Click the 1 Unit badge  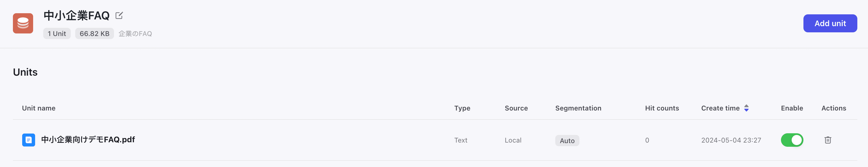(57, 34)
